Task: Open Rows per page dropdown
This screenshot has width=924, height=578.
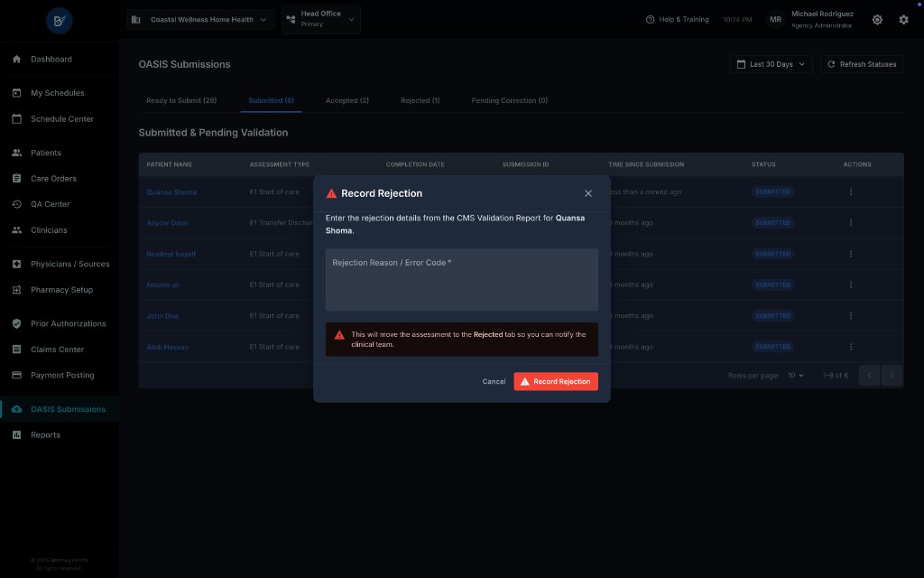Action: (x=796, y=376)
